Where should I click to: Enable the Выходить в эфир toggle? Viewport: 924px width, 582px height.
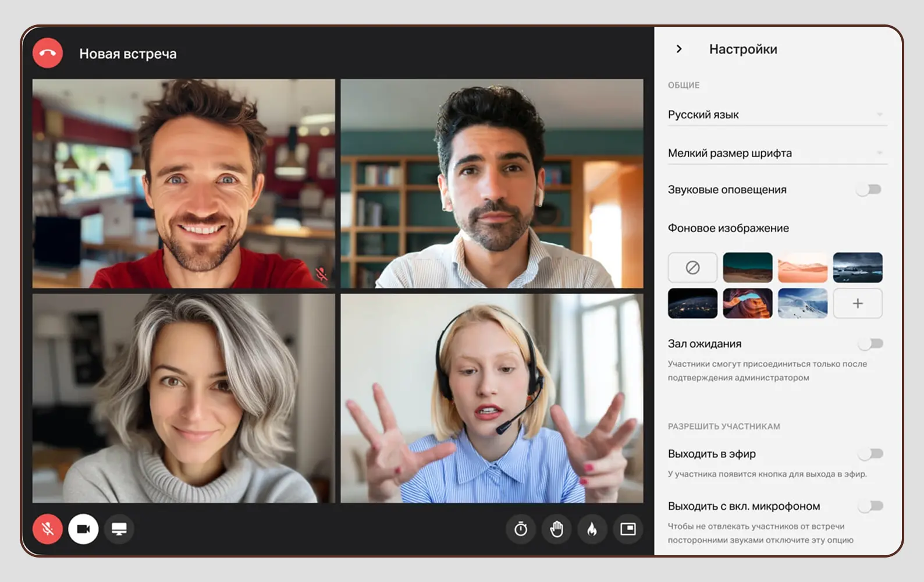(870, 454)
